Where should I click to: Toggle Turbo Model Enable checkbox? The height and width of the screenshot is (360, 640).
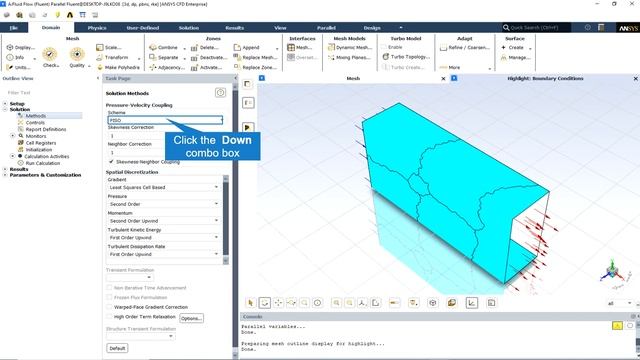[384, 47]
